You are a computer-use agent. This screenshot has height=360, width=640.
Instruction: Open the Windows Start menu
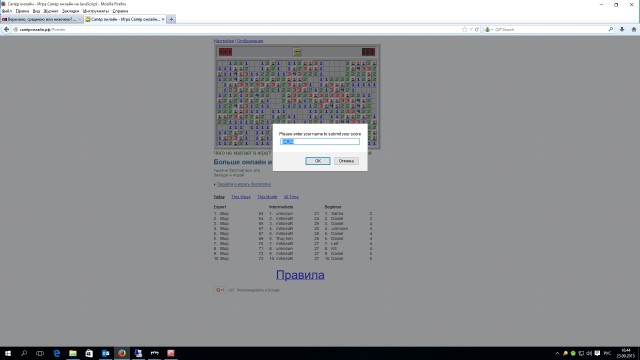click(x=7, y=353)
